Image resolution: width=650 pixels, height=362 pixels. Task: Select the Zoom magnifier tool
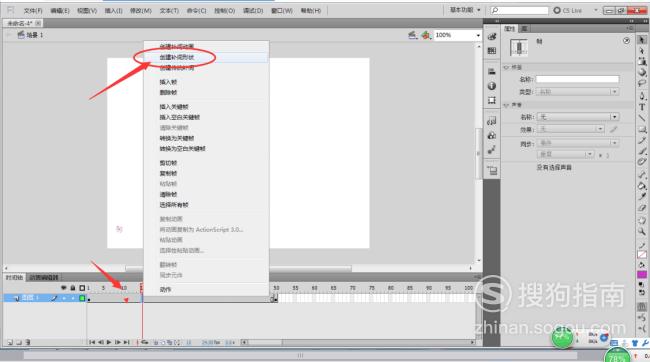point(642,231)
